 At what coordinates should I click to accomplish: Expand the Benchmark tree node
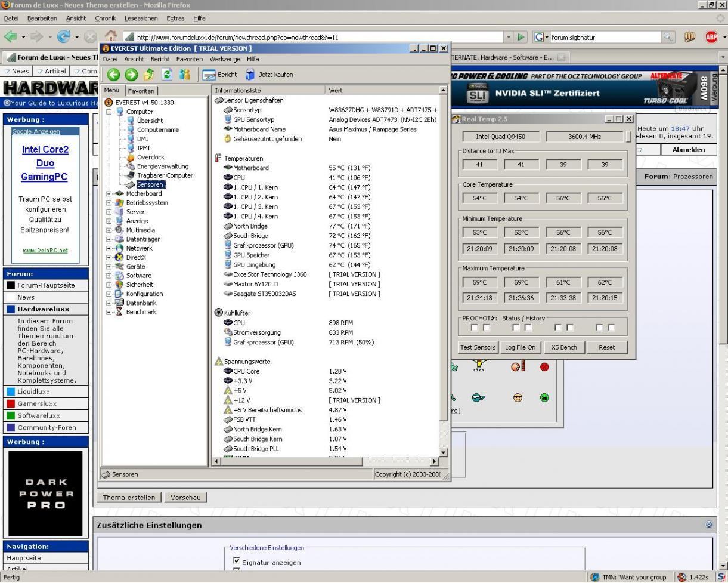pyautogui.click(x=109, y=312)
